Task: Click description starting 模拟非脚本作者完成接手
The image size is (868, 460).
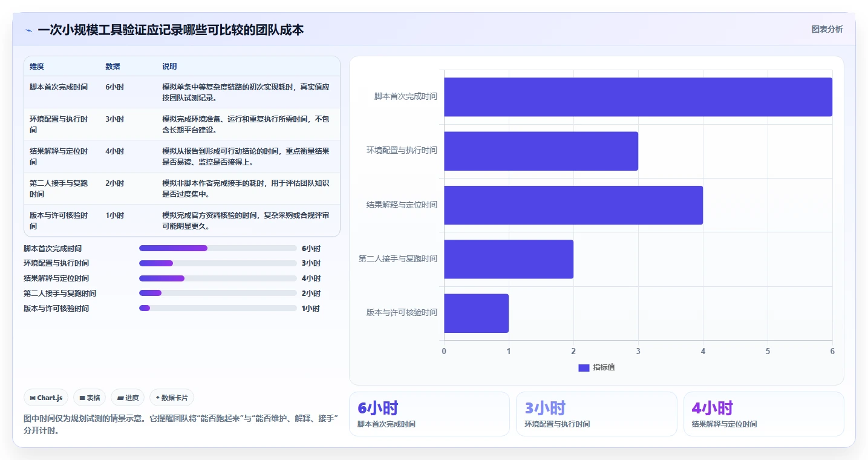Action: click(246, 189)
